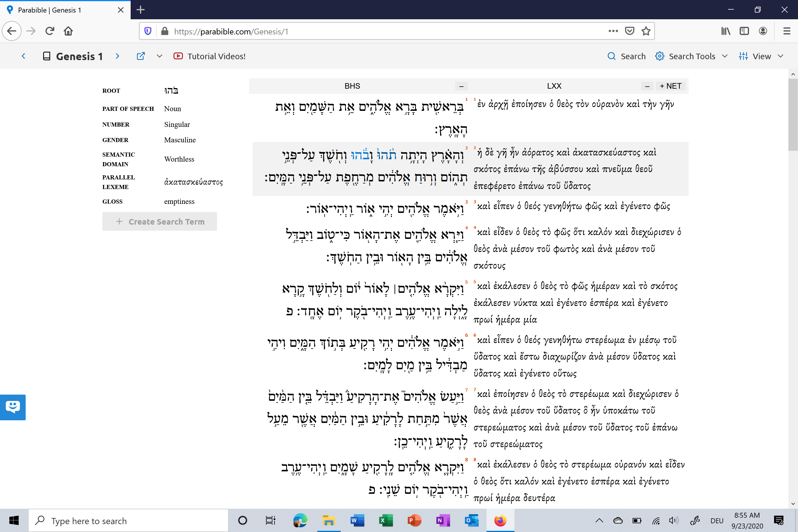Select highlighted Hebrew word ובהו

coord(362,155)
